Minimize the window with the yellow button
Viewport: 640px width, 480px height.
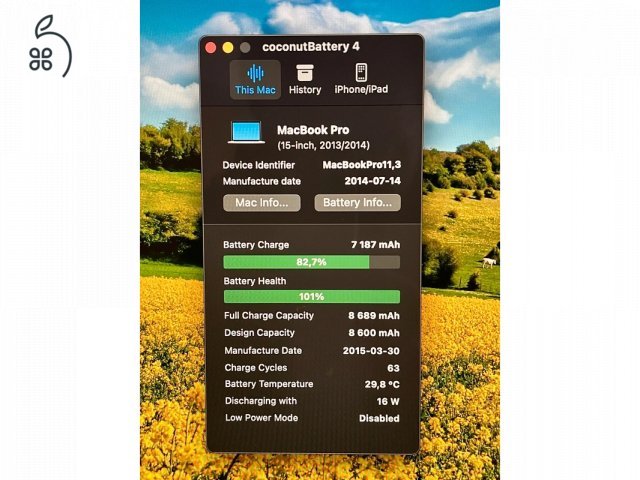click(228, 48)
